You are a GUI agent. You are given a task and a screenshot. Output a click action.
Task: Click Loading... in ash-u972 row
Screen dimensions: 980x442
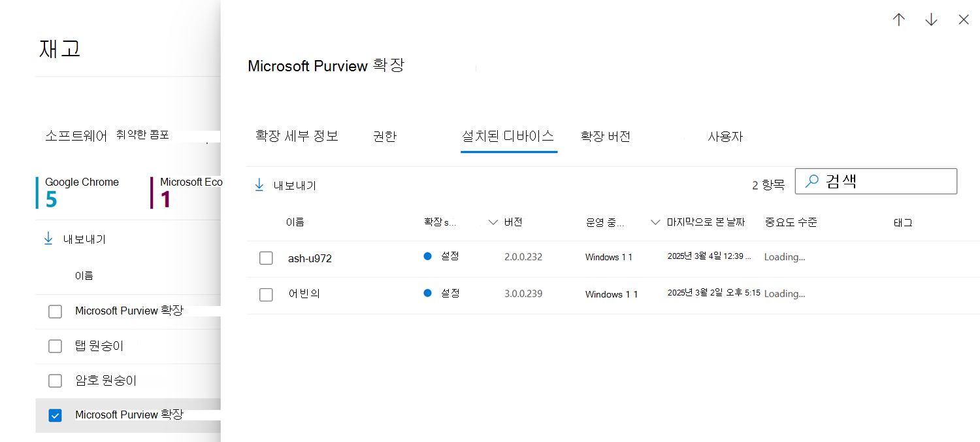(x=785, y=257)
